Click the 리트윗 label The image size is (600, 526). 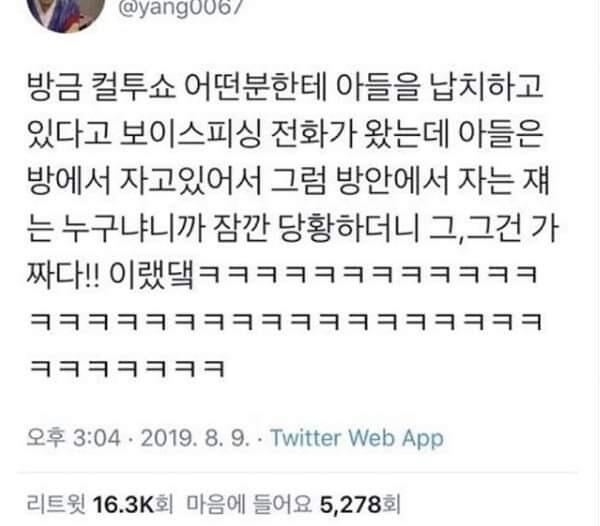click(57, 504)
